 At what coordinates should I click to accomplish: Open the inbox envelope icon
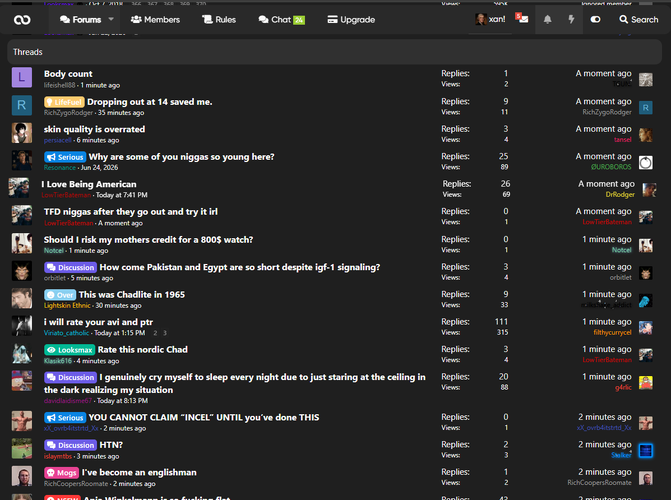522,18
